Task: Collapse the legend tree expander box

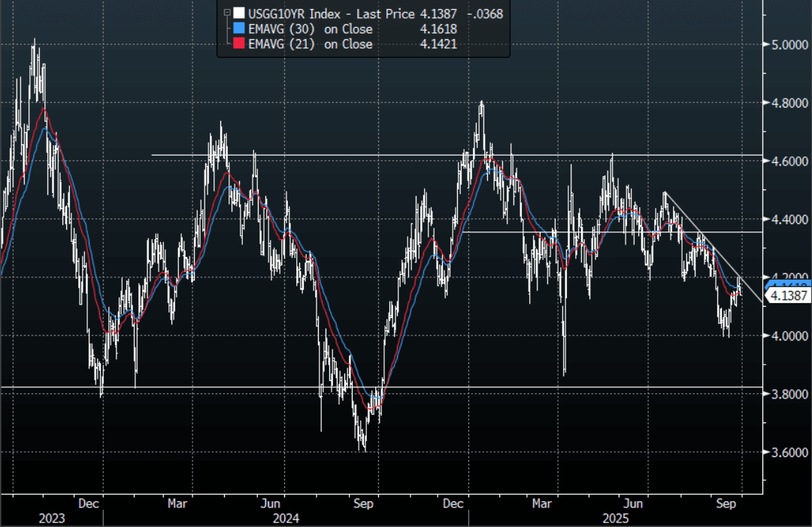Action: 226,13
